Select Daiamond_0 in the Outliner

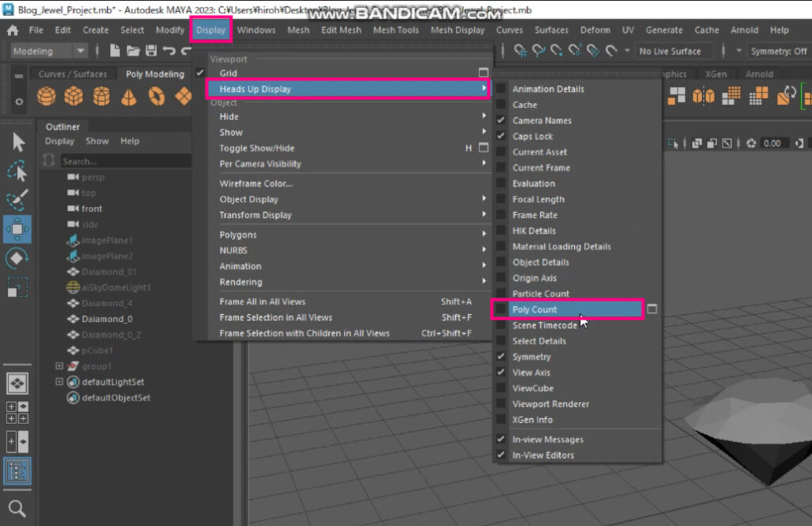pyautogui.click(x=107, y=319)
